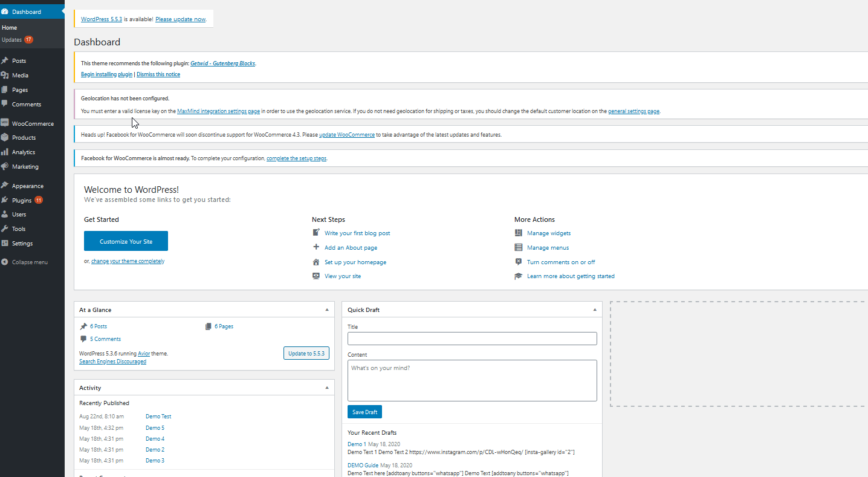
Task: Focus the Quick Draft Content textarea
Action: (472, 380)
